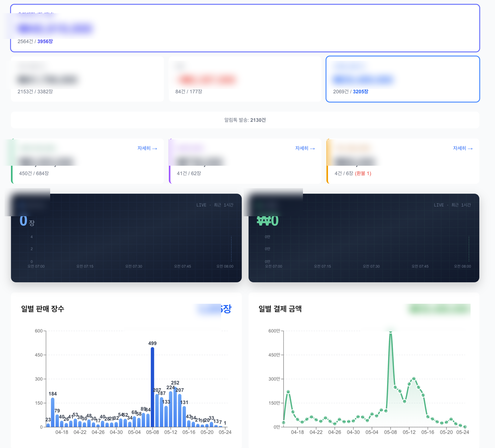This screenshot has height=448, width=495.
Task: Click the 일별 판매 장수 chart title
Action: click(43, 309)
